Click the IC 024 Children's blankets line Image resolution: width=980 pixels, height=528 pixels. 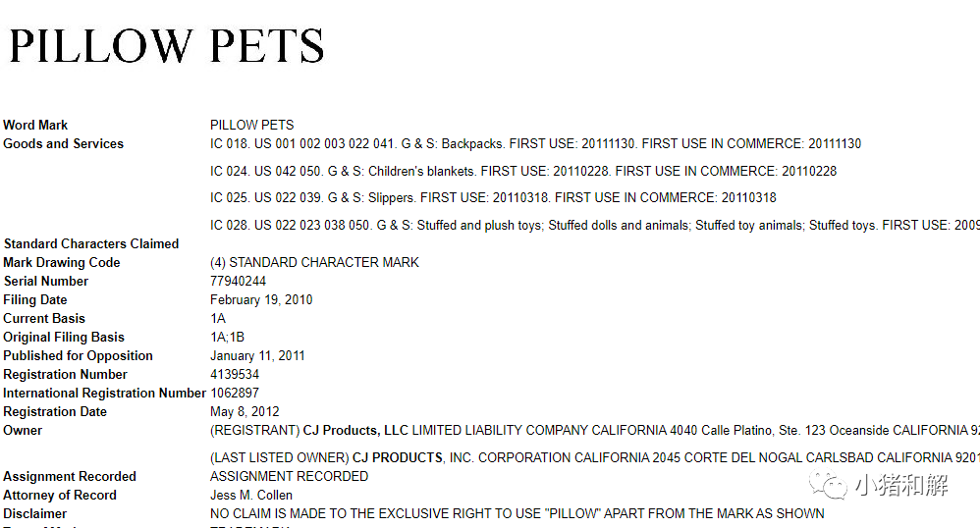click(523, 171)
